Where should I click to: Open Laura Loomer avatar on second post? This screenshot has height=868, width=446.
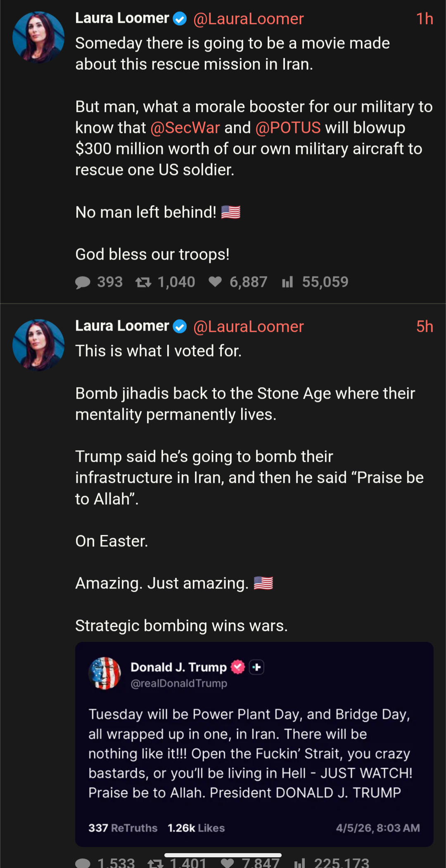pyautogui.click(x=38, y=345)
